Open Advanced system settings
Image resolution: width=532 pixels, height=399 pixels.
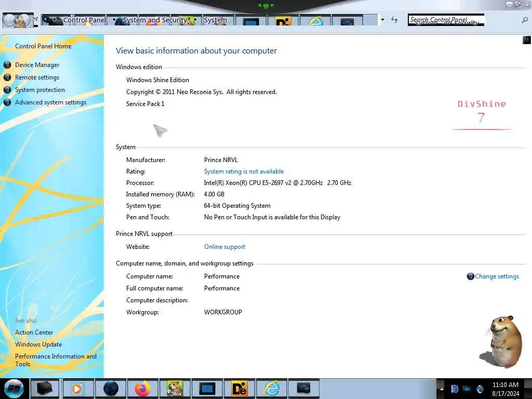click(50, 102)
